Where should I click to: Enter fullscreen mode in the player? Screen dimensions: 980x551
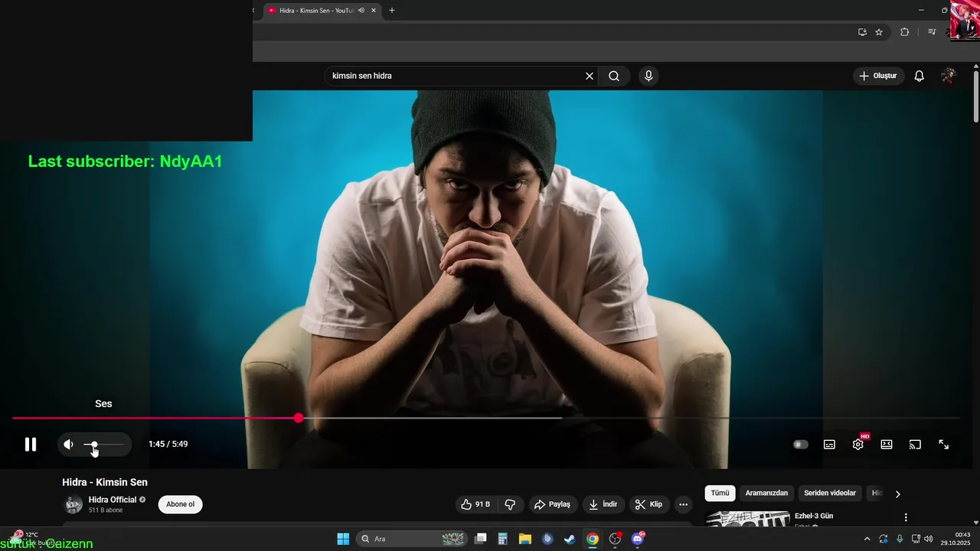(x=944, y=445)
